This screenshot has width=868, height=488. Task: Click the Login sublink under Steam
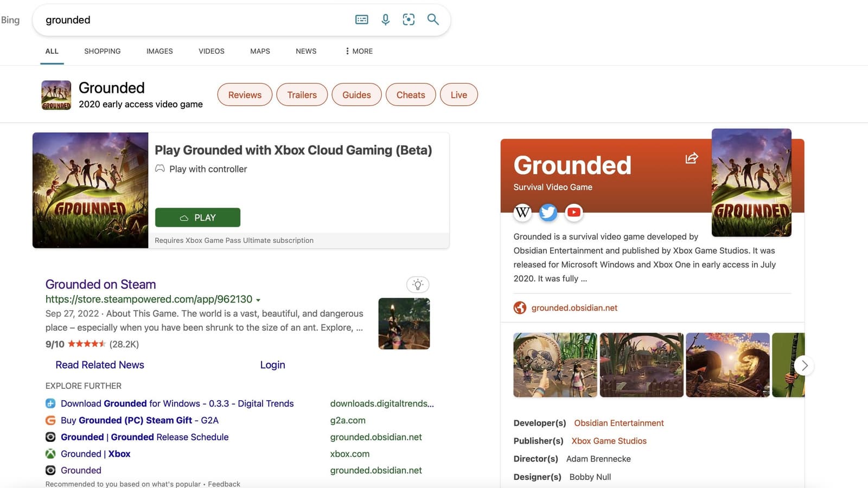[x=272, y=365]
